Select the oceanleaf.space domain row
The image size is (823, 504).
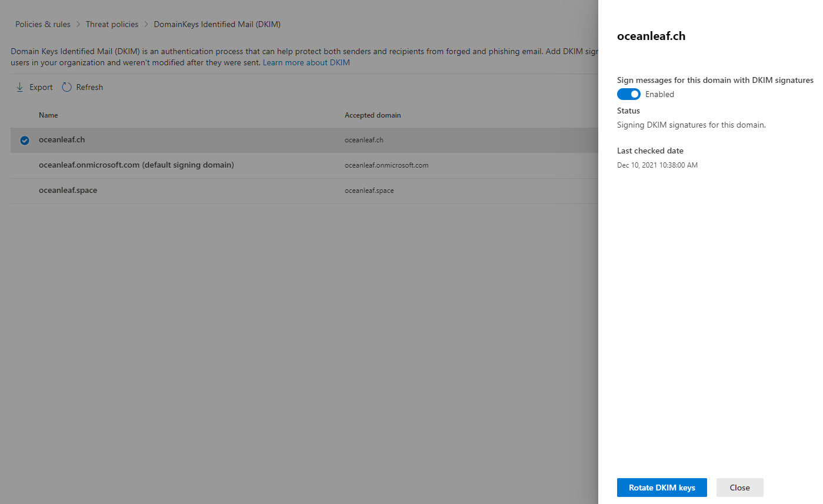click(x=68, y=191)
